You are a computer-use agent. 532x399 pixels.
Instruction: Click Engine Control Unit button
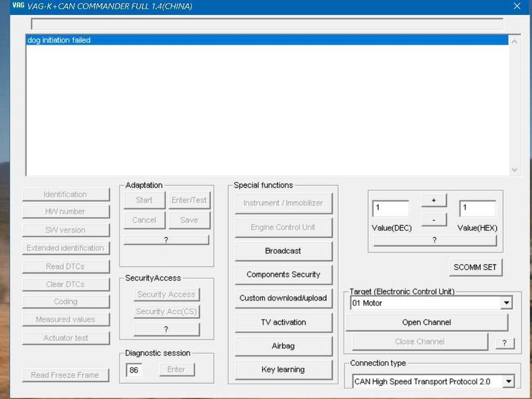283,227
